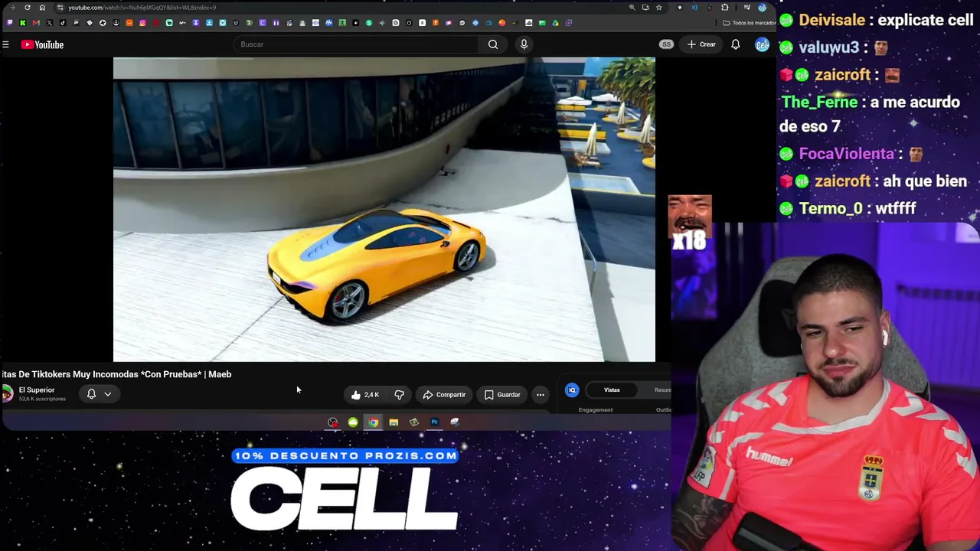The width and height of the screenshot is (980, 551).
Task: Click username Termo_0 in chat
Action: click(x=830, y=208)
